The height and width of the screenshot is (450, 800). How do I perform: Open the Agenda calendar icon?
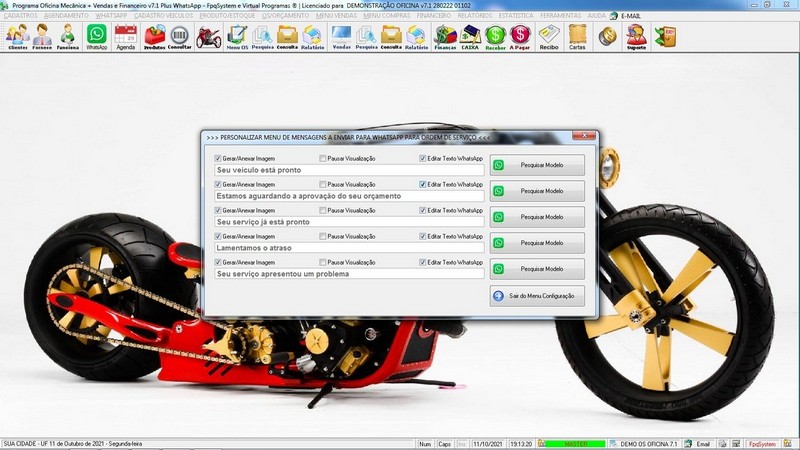(126, 37)
